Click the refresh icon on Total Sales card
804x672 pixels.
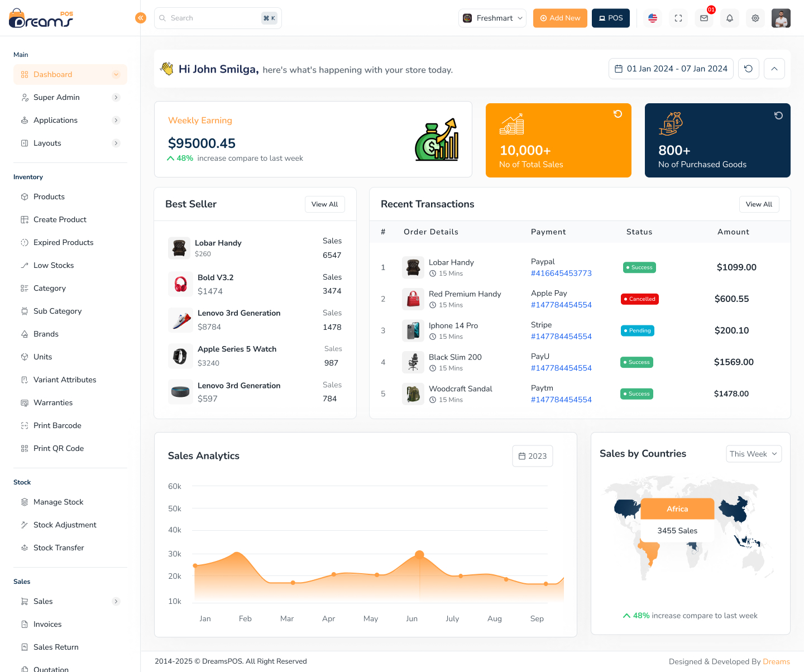click(618, 114)
